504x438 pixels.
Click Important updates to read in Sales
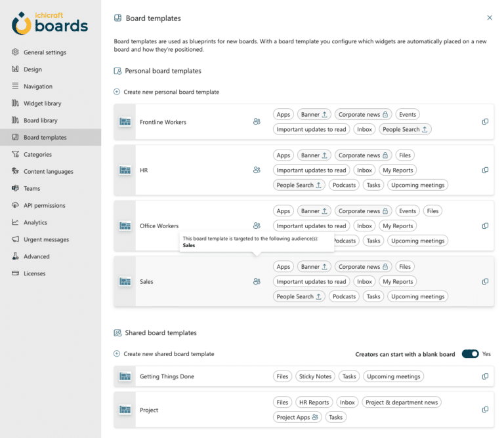click(x=311, y=281)
